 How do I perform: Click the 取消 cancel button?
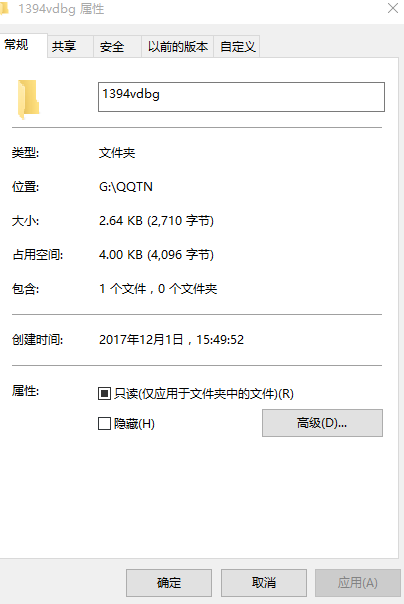264,582
